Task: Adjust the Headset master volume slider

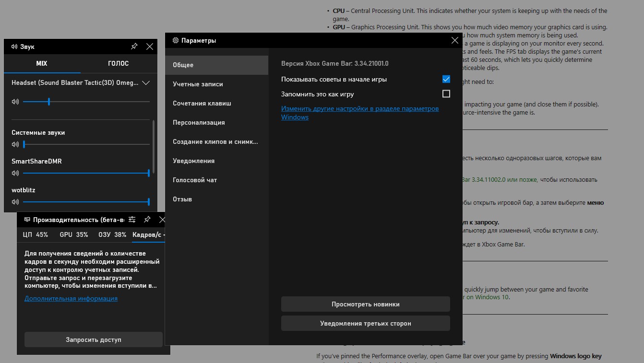Action: 86,102
